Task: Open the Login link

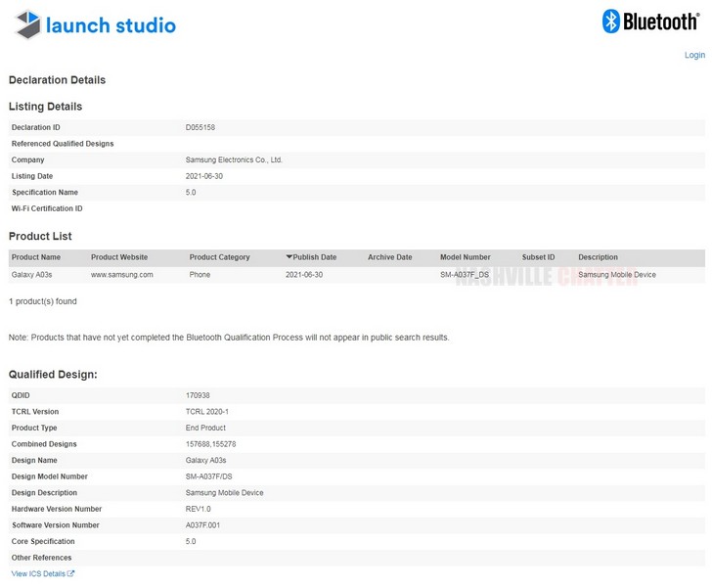Action: click(x=694, y=55)
